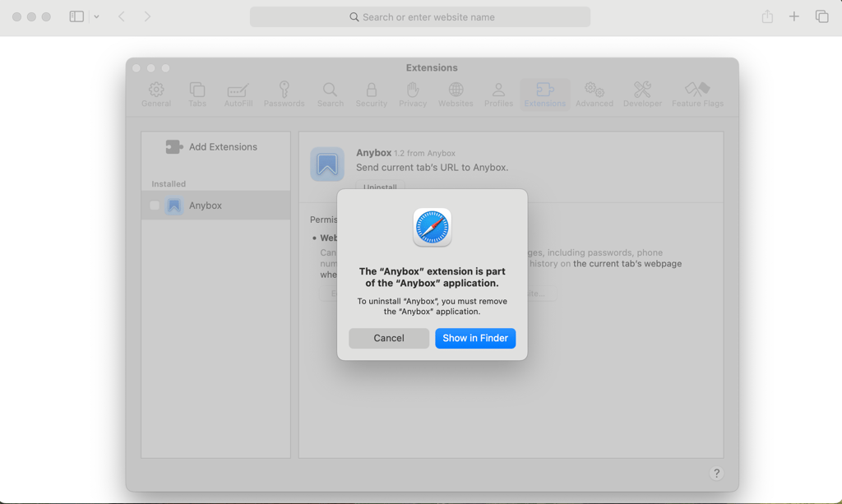This screenshot has height=504, width=842.
Task: Open a new tab with plus icon
Action: [x=793, y=16]
